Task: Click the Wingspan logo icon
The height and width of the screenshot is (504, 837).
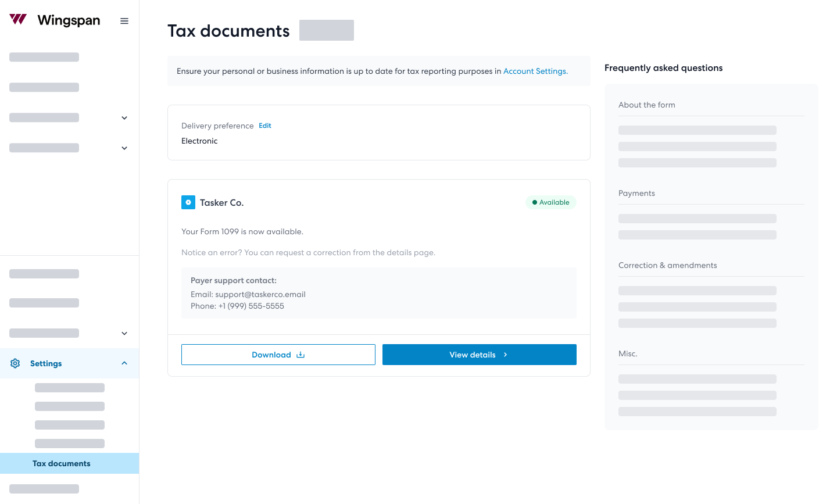Action: pyautogui.click(x=18, y=20)
